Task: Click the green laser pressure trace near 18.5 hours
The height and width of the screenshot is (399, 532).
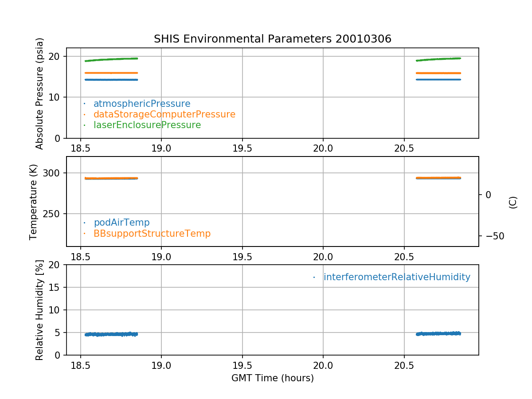Action: pos(111,59)
